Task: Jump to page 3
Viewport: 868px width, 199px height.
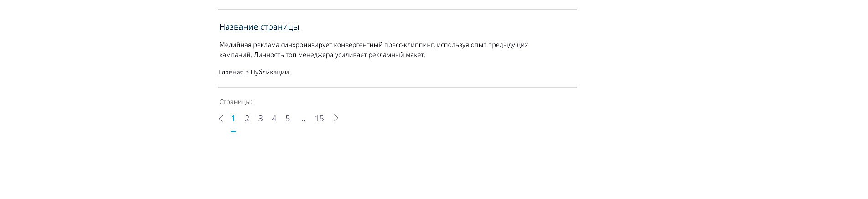Action: (261, 119)
